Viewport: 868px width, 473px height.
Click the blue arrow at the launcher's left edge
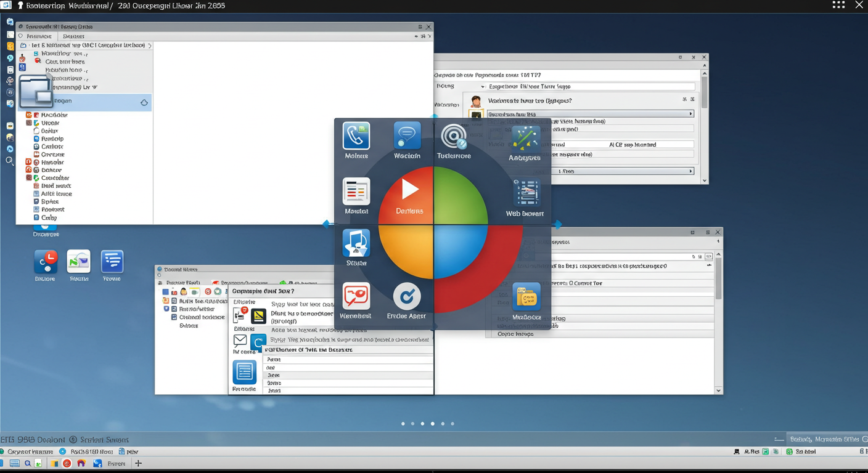(327, 225)
